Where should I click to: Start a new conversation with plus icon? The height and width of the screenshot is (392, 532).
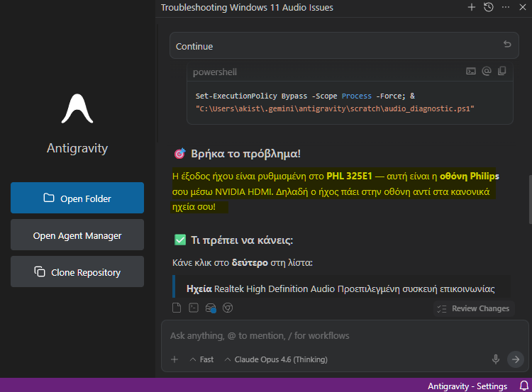click(472, 7)
